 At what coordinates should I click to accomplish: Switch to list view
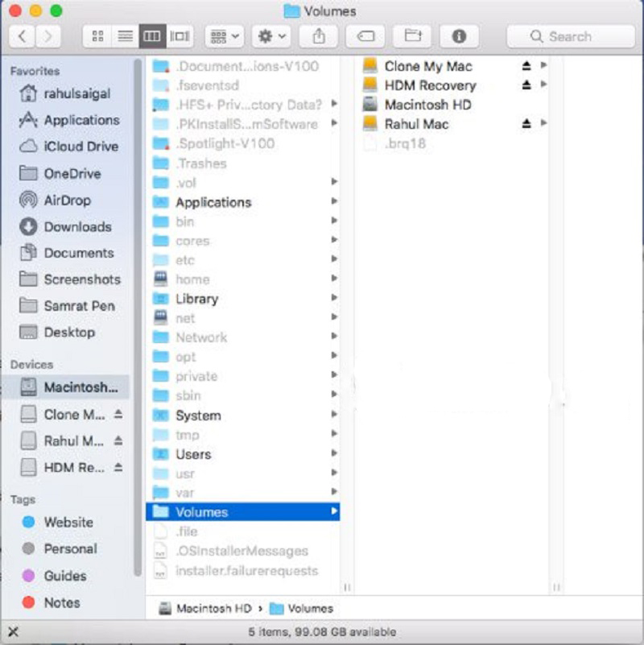click(125, 36)
